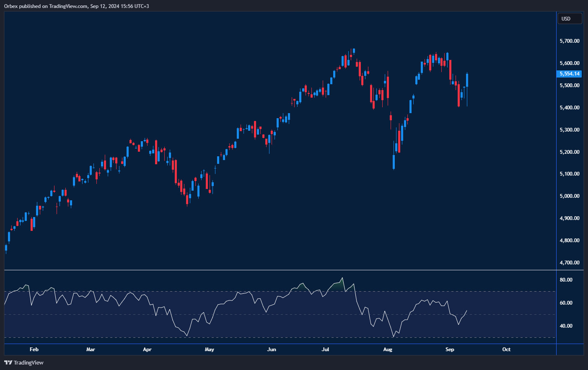
Task: Click the Orbex published on TradingView.com header
Action: point(76,6)
